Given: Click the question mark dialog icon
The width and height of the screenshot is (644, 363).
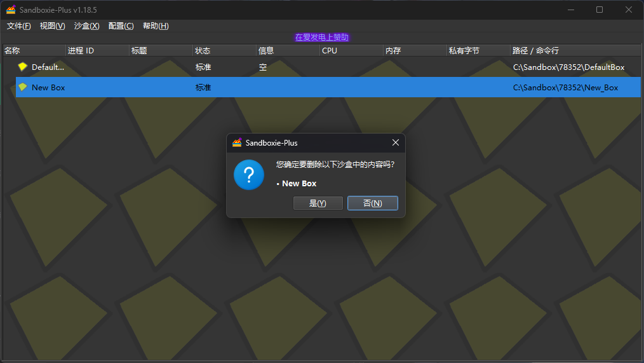Looking at the screenshot, I should click(249, 175).
